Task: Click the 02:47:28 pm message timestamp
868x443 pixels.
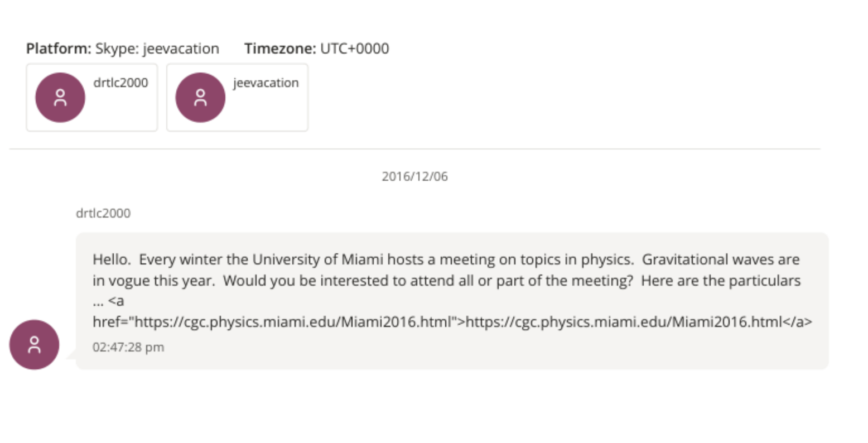Action: (128, 347)
